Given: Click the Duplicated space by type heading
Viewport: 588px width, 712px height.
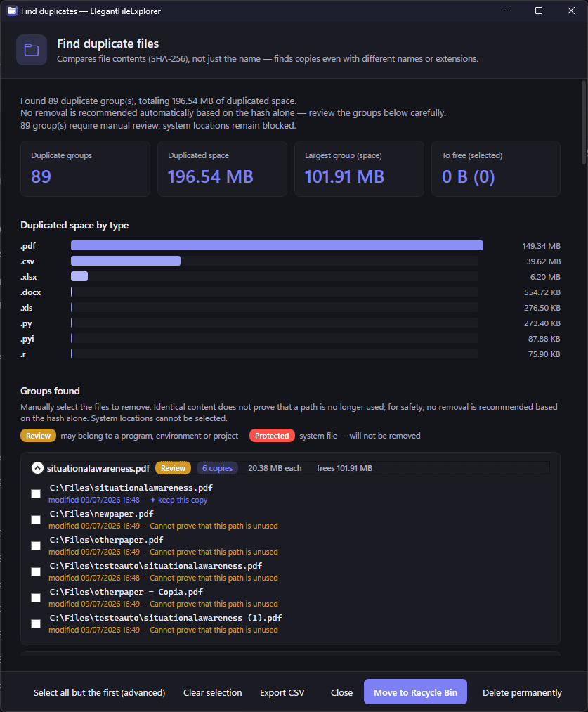Looking at the screenshot, I should click(74, 225).
